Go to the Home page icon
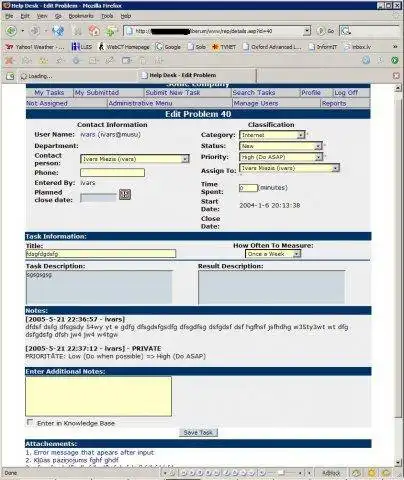404x480 pixels. [x=94, y=31]
